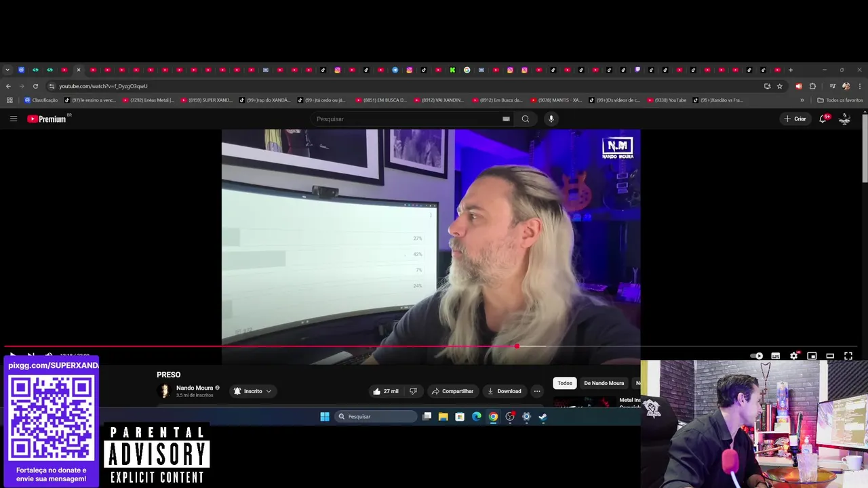The width and height of the screenshot is (868, 488).
Task: Start voice search with microphone icon
Action: click(x=551, y=119)
